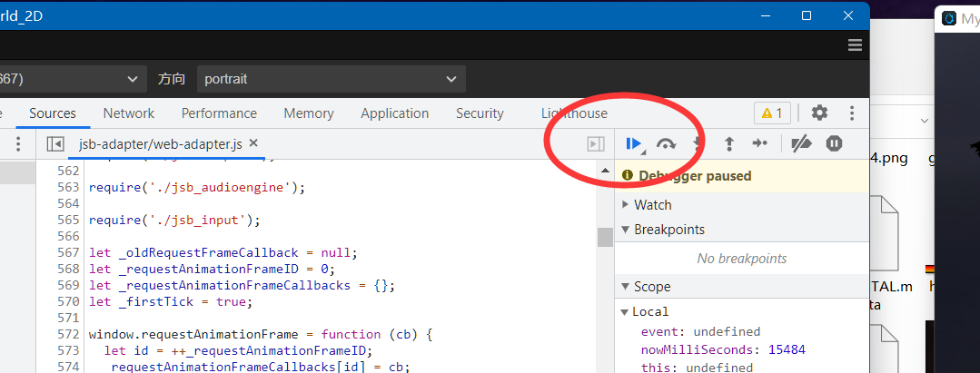Open DevTools settings gear
The height and width of the screenshot is (373, 980).
(x=819, y=113)
